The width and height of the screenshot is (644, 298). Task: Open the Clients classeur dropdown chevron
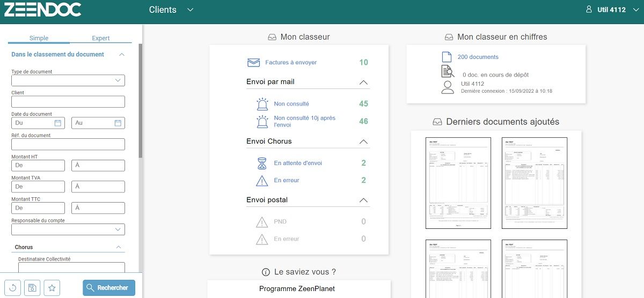[x=190, y=10]
